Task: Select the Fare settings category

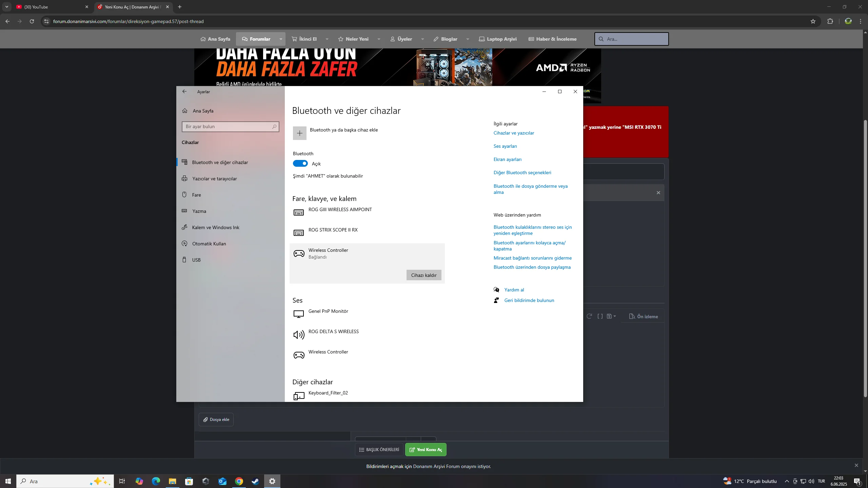Action: pyautogui.click(x=196, y=195)
